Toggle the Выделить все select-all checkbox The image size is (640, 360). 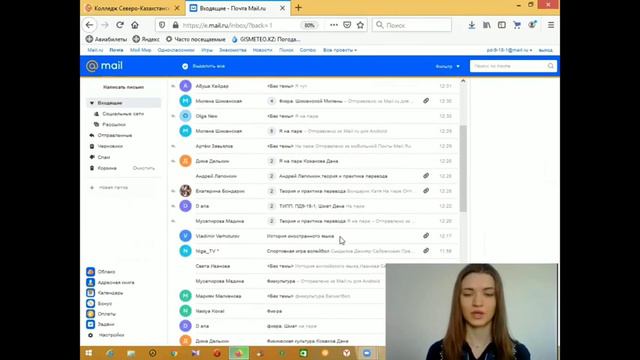(x=185, y=66)
